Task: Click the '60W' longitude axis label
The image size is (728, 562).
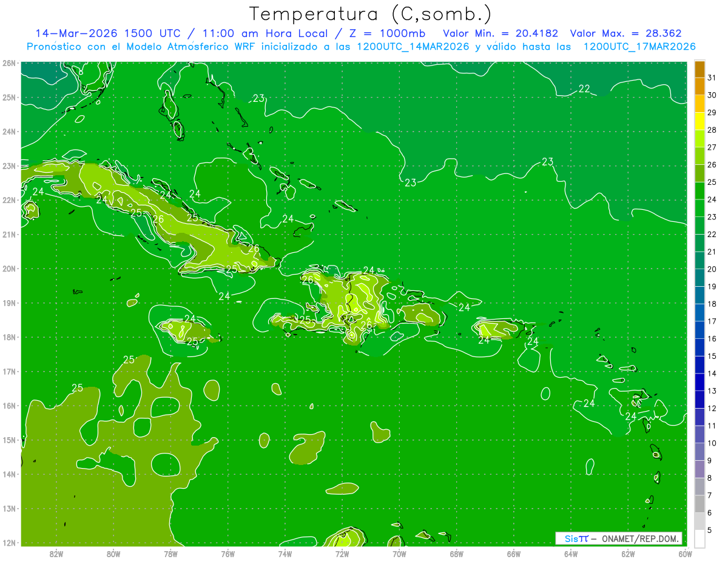Action: coord(686,554)
